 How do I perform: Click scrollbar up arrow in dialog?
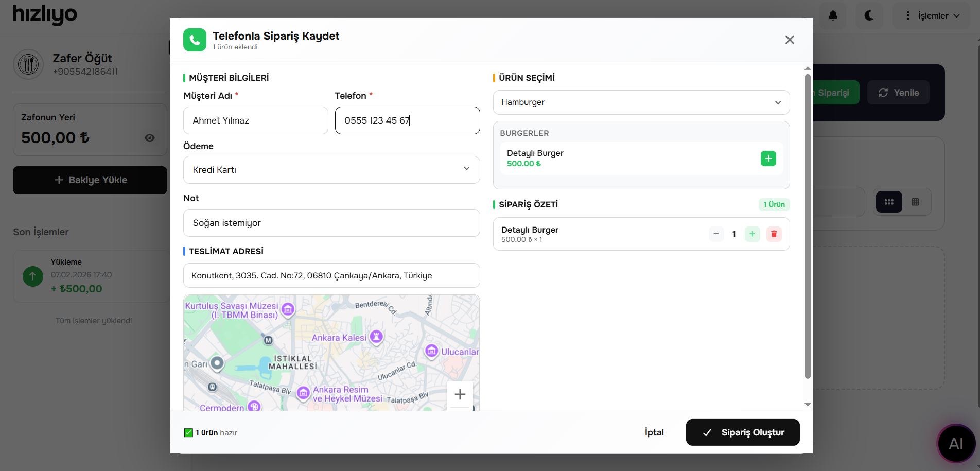tap(808, 68)
